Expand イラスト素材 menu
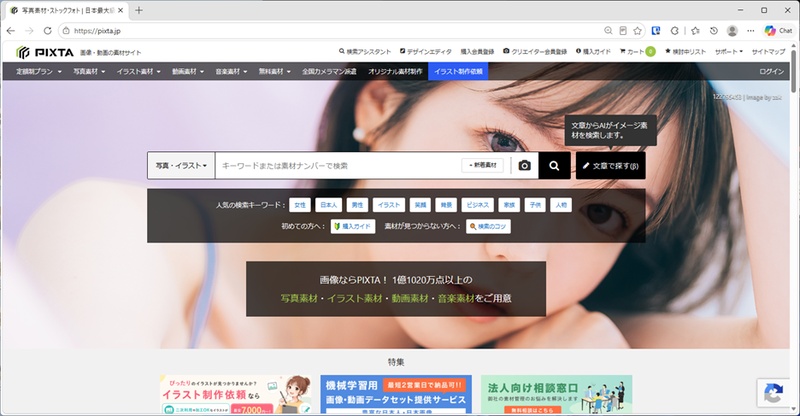This screenshot has width=800, height=416. (x=138, y=71)
